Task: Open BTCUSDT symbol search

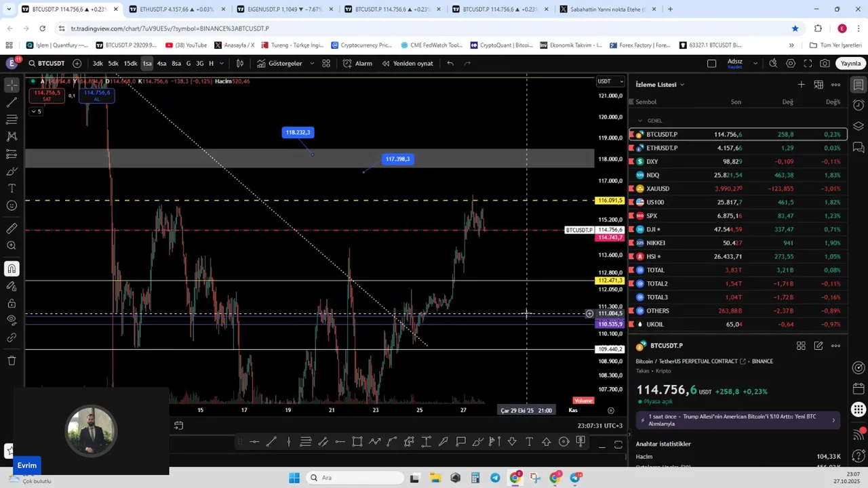Action: pos(46,63)
